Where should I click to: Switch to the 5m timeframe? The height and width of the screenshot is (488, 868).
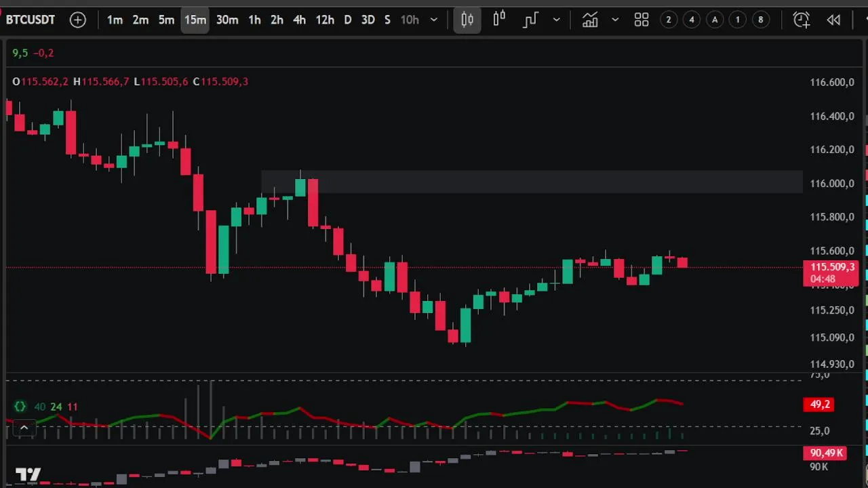coord(166,20)
